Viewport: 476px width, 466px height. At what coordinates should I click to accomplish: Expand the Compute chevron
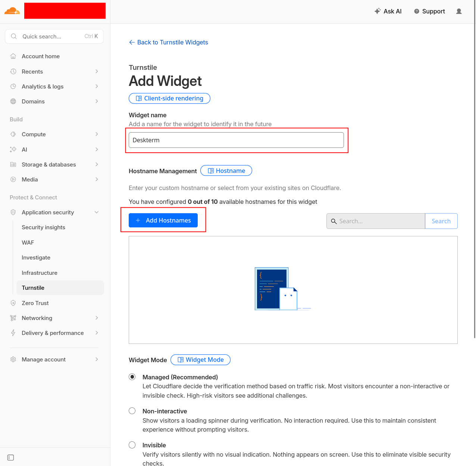[x=97, y=134]
